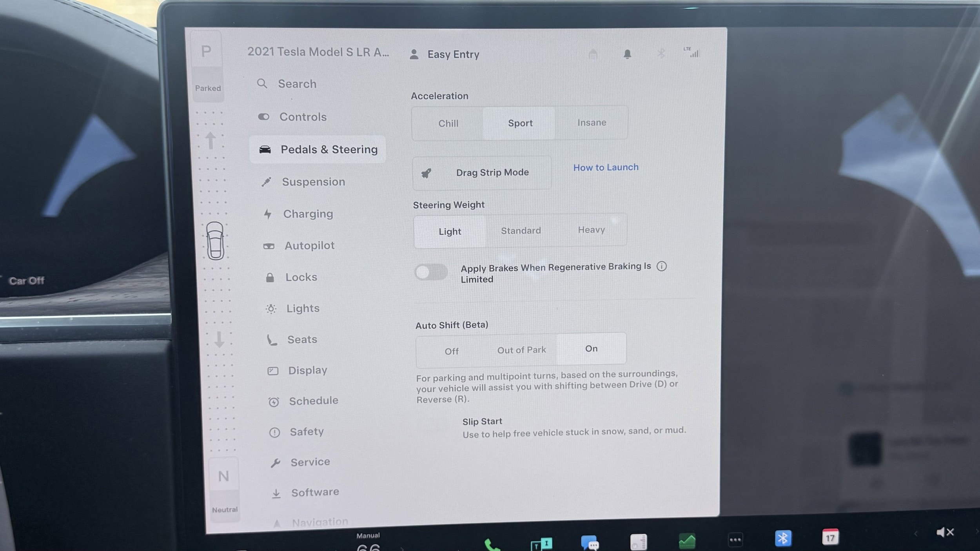
Task: Tap the notifications bell icon
Action: coord(627,54)
